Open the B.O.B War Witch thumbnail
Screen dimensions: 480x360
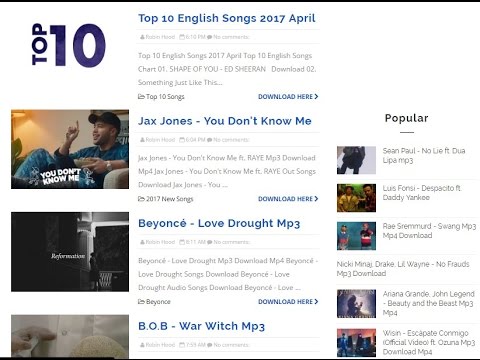tap(70, 337)
